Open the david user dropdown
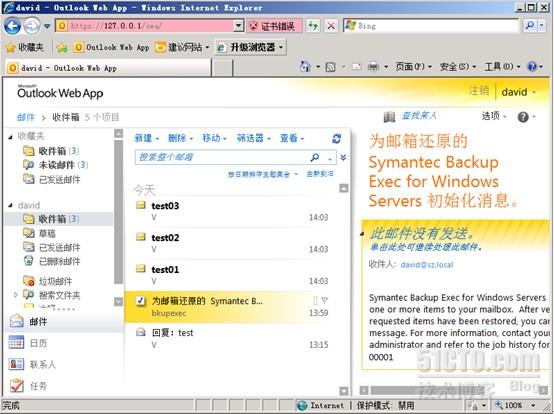The width and height of the screenshot is (554, 414). [x=519, y=92]
